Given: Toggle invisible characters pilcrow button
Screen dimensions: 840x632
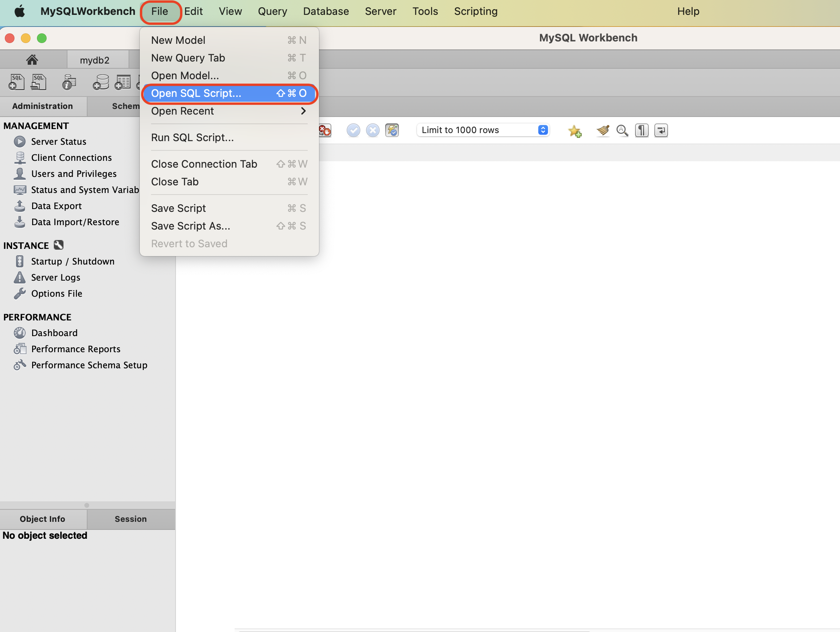Looking at the screenshot, I should (x=642, y=130).
